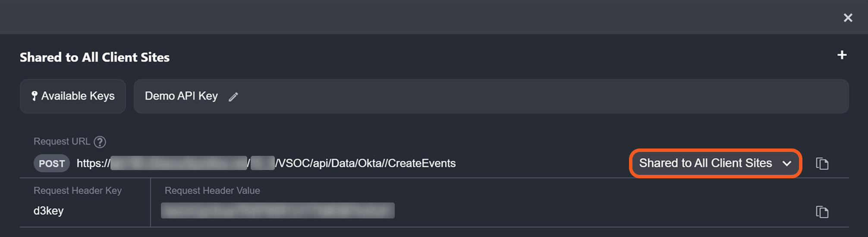Viewport: 868px width, 237px height.
Task: Select the Demo API Key tab
Action: [181, 96]
